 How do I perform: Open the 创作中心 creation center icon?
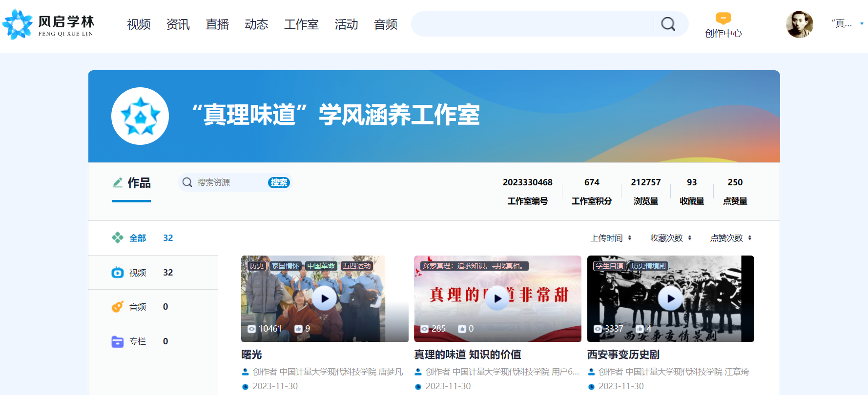point(723,19)
